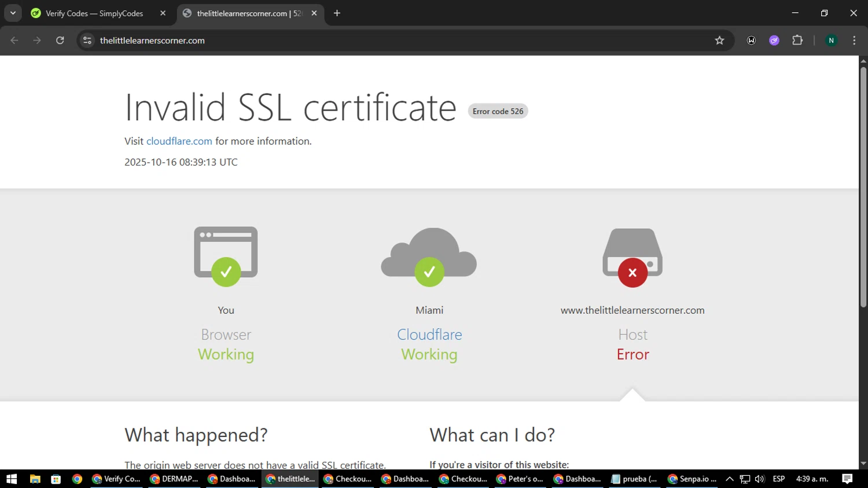
Task: Open the Windows Start menu
Action: coord(12,479)
